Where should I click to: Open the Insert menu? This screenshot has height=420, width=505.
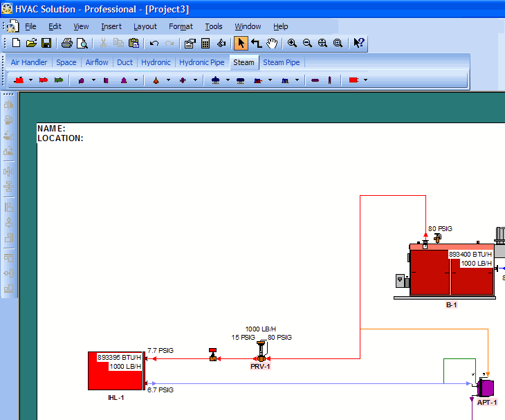coord(111,26)
